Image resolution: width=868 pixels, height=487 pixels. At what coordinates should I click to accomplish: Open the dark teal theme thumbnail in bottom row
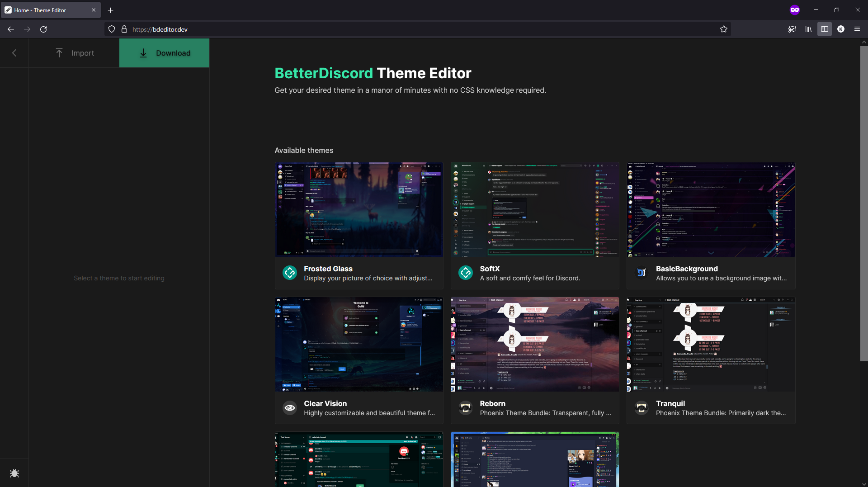(359, 459)
